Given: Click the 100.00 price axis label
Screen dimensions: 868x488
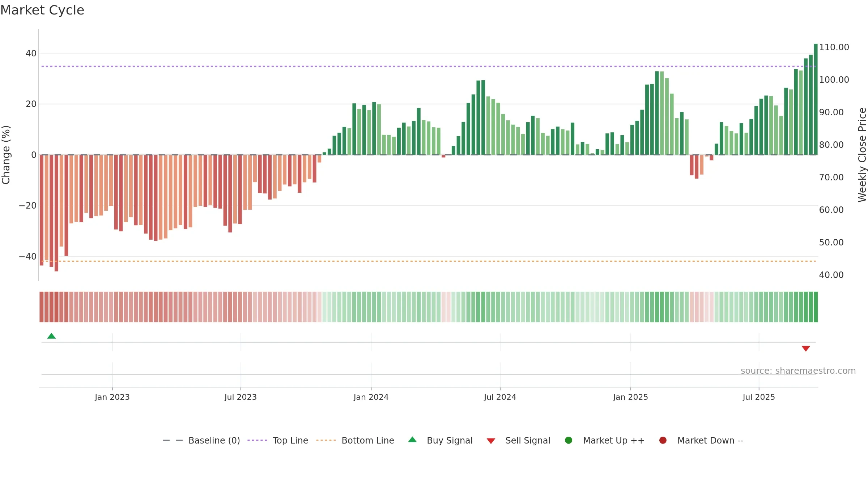Looking at the screenshot, I should tap(834, 80).
